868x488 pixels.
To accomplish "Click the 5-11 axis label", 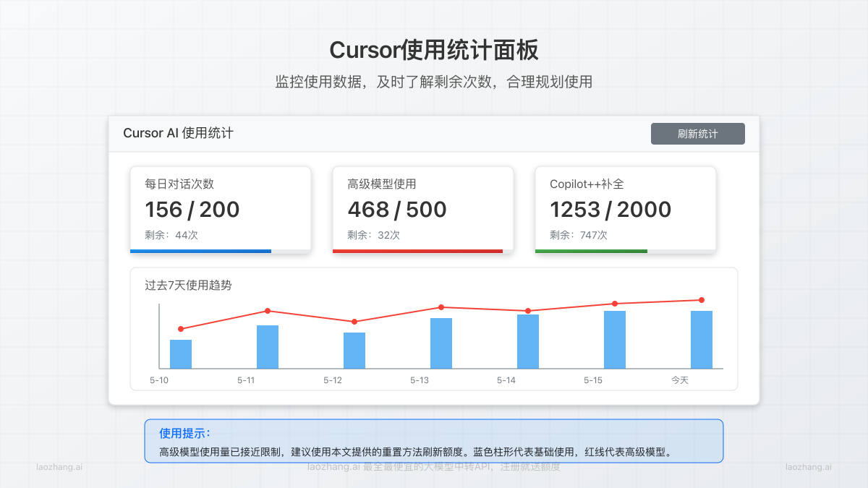I will point(246,380).
